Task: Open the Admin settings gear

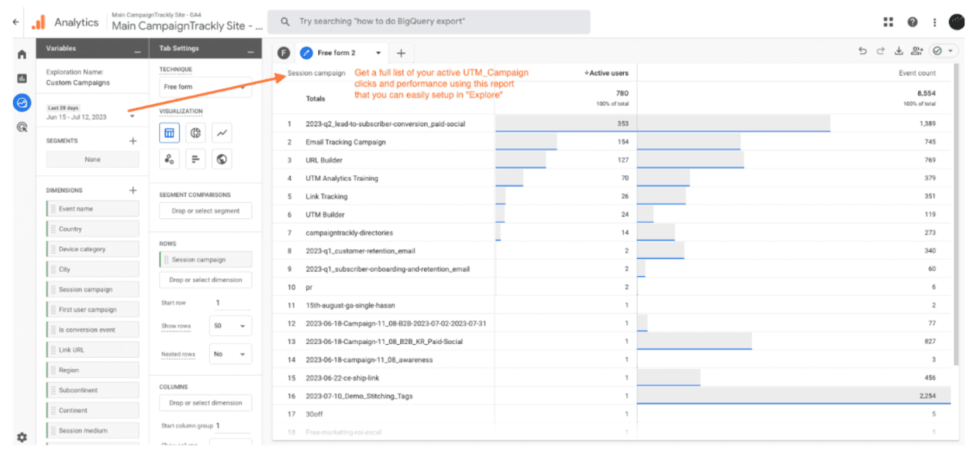Action: point(22,437)
